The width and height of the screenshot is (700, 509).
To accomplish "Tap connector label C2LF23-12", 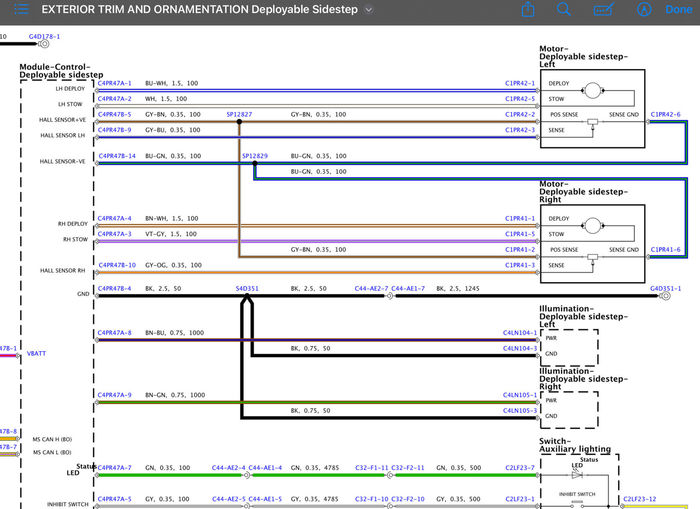I will (x=640, y=499).
